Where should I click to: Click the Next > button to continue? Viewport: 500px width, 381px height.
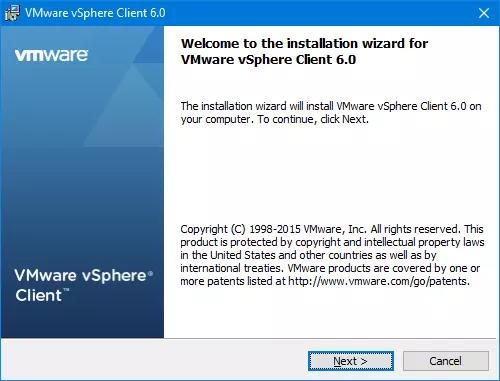[351, 361]
